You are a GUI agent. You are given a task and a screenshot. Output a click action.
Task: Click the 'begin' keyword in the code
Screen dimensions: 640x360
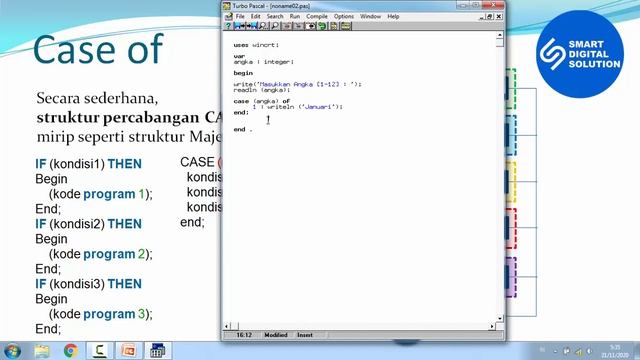243,73
